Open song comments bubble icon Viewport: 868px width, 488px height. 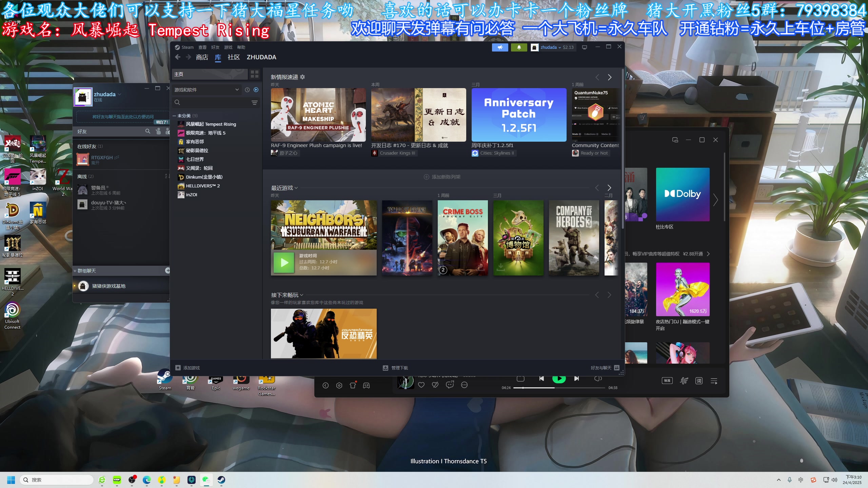pos(450,385)
